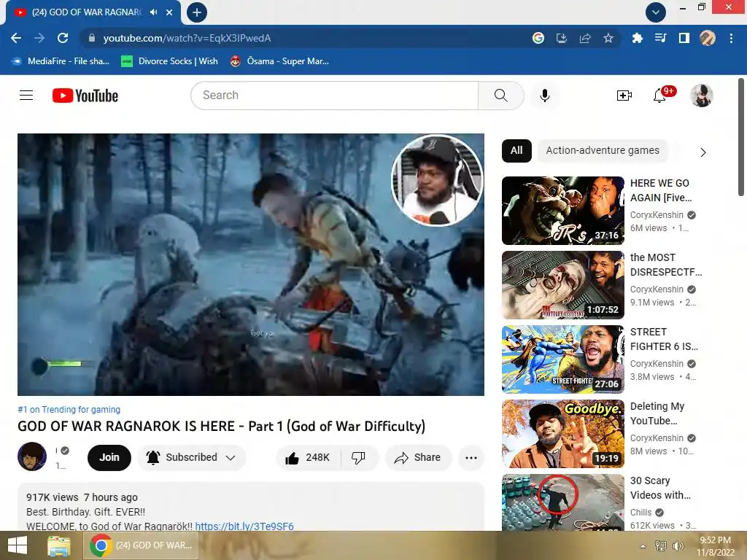The width and height of the screenshot is (747, 560).
Task: Open the network icon in system tray
Action: 661,546
